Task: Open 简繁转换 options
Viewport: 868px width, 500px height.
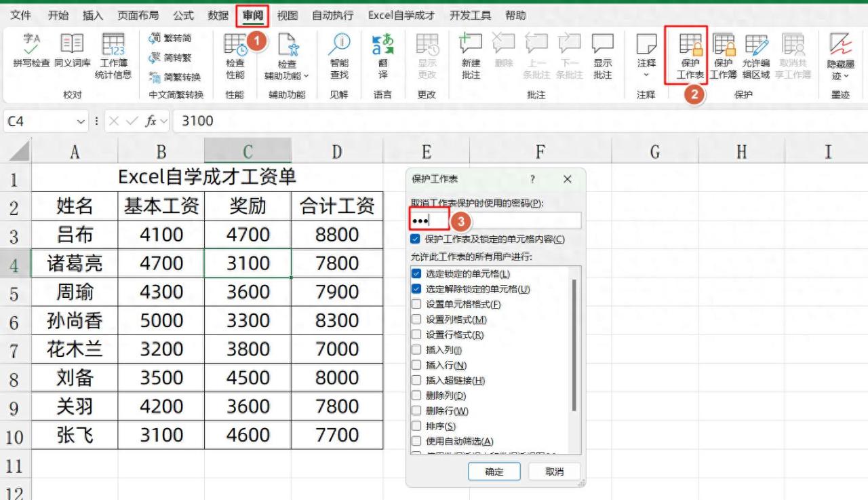Action: coord(175,77)
